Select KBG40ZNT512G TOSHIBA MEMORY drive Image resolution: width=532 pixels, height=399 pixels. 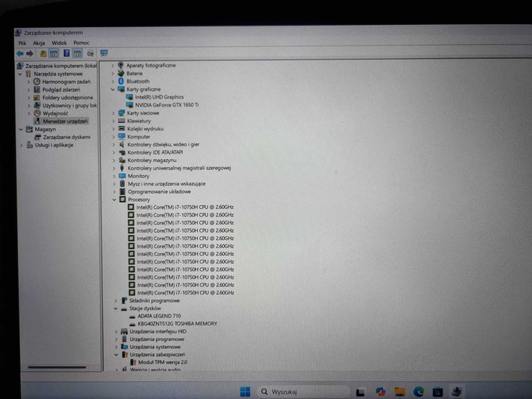(x=177, y=324)
